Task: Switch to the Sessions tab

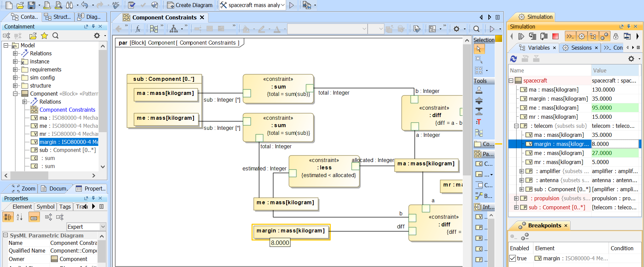Action: click(x=581, y=48)
